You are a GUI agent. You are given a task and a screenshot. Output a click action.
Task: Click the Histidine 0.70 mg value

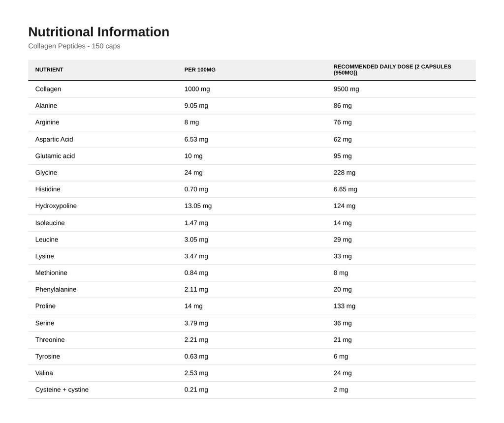[x=196, y=189]
